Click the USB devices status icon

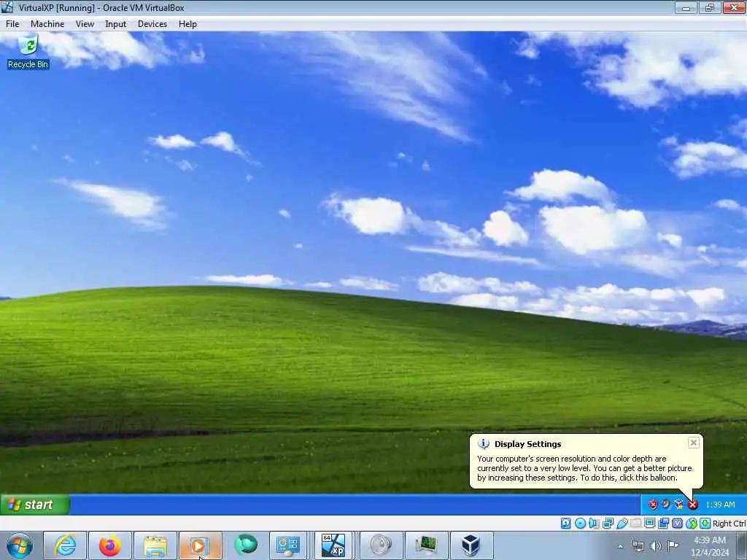click(x=622, y=524)
